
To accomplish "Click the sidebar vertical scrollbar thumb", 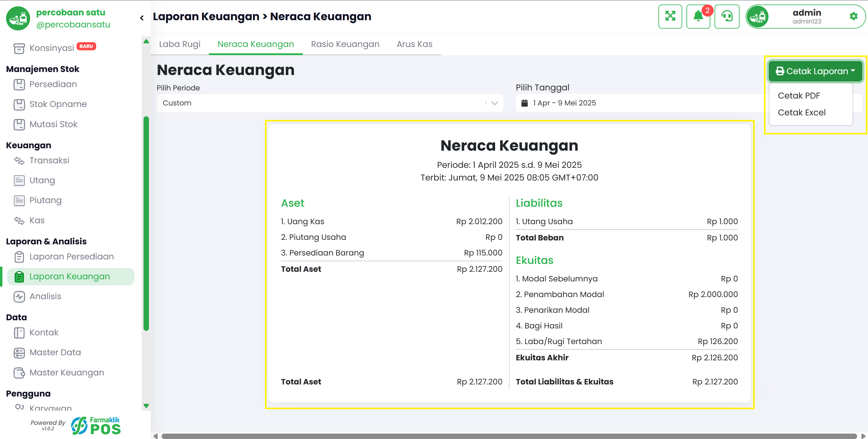I will point(146,224).
